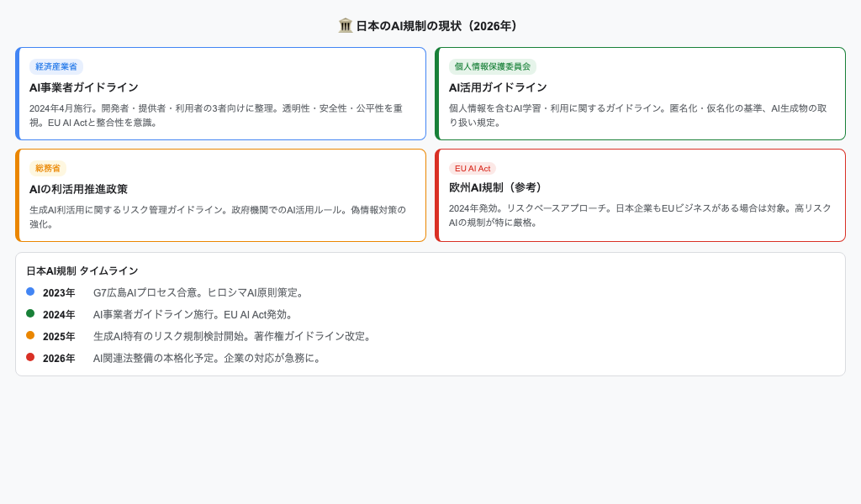Select the red 2026年 timeline dot
Image resolution: width=861 pixels, height=504 pixels.
point(30,358)
